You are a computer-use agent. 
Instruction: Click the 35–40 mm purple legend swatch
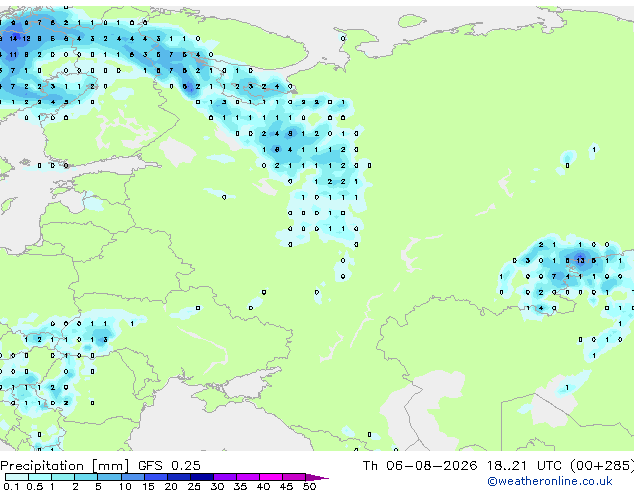tap(248, 477)
